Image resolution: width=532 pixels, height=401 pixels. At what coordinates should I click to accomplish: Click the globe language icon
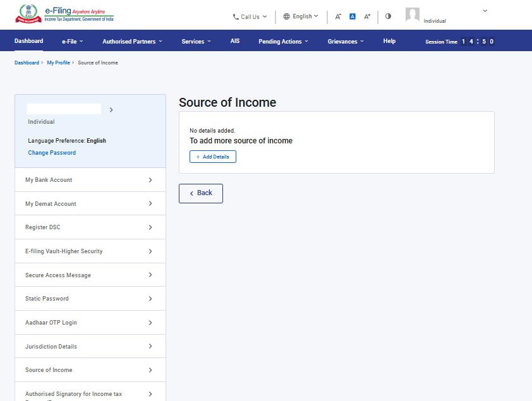(287, 16)
